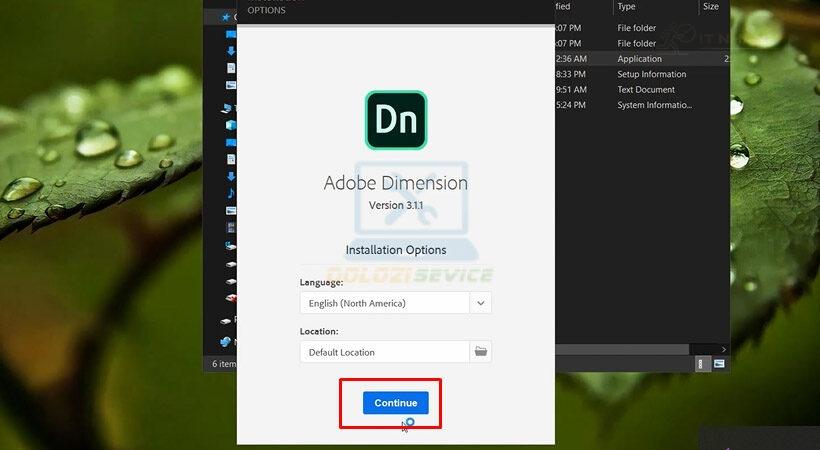Click the Size column header
Viewport: 820px width, 450px height.
[711, 7]
